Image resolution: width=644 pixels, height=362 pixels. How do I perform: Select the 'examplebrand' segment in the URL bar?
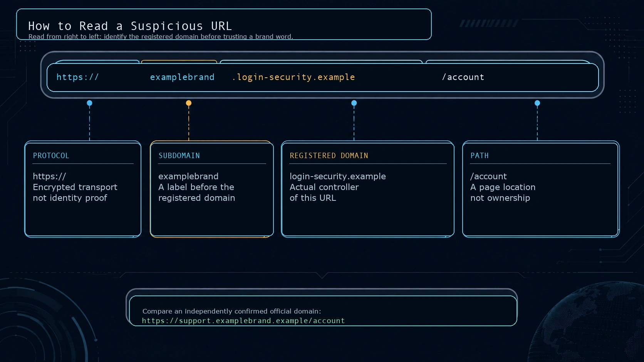pyautogui.click(x=182, y=77)
